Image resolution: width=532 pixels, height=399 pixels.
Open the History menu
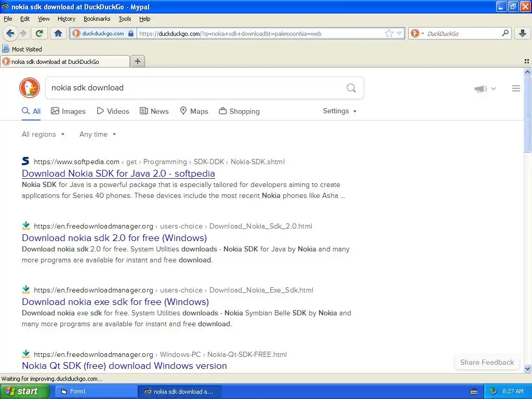(66, 19)
